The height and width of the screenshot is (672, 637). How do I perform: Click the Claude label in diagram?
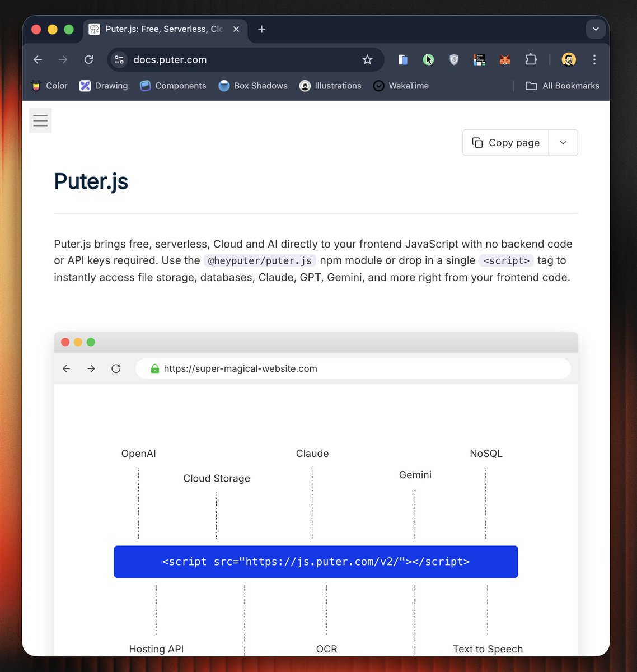pos(312,454)
